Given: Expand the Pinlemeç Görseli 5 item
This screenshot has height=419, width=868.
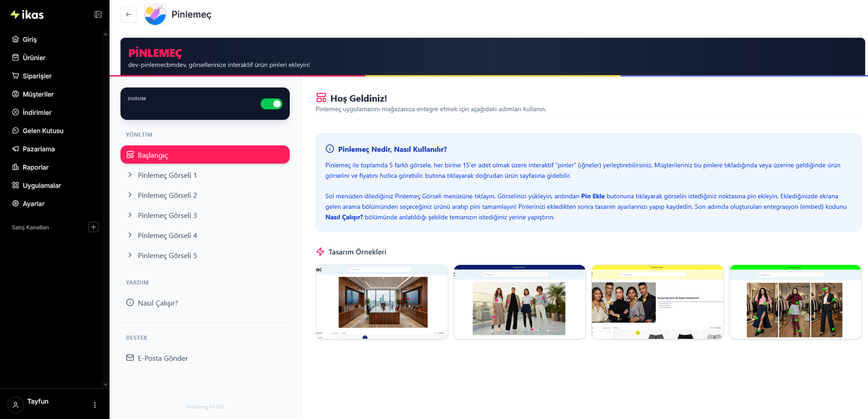Looking at the screenshot, I should tap(167, 256).
